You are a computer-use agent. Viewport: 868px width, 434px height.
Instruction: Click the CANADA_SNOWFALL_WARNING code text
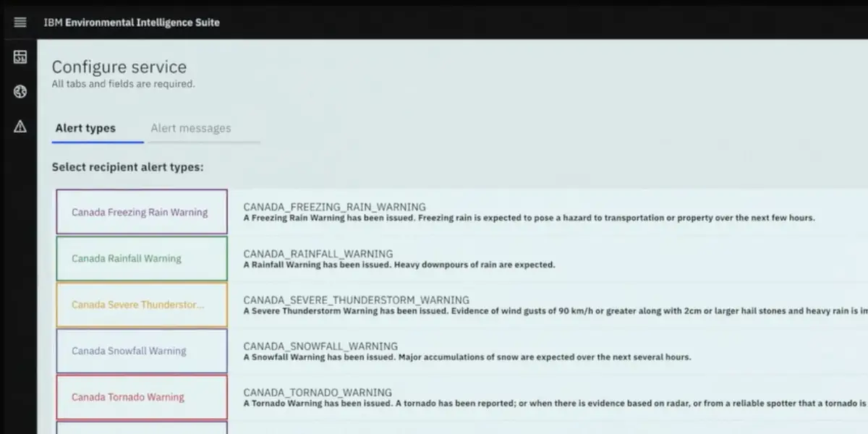point(320,346)
